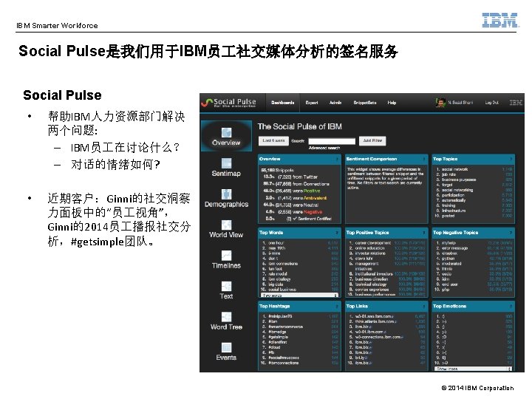
Task: Open the Help menu
Action: [392, 103]
